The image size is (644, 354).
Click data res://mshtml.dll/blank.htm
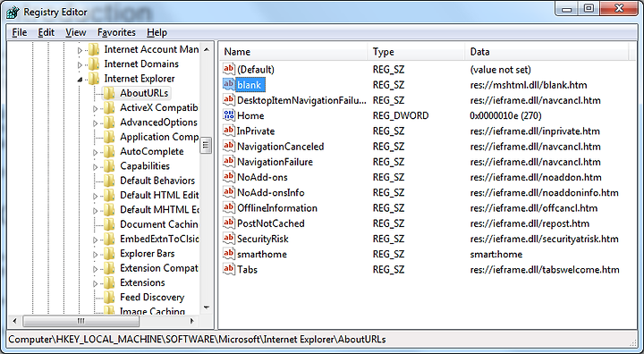click(x=529, y=85)
